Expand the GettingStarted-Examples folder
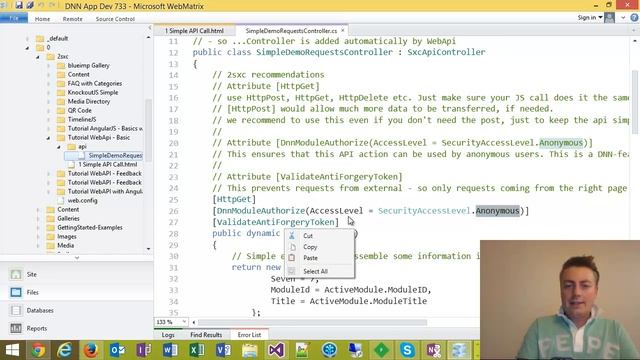640x360 pixels. point(38,228)
